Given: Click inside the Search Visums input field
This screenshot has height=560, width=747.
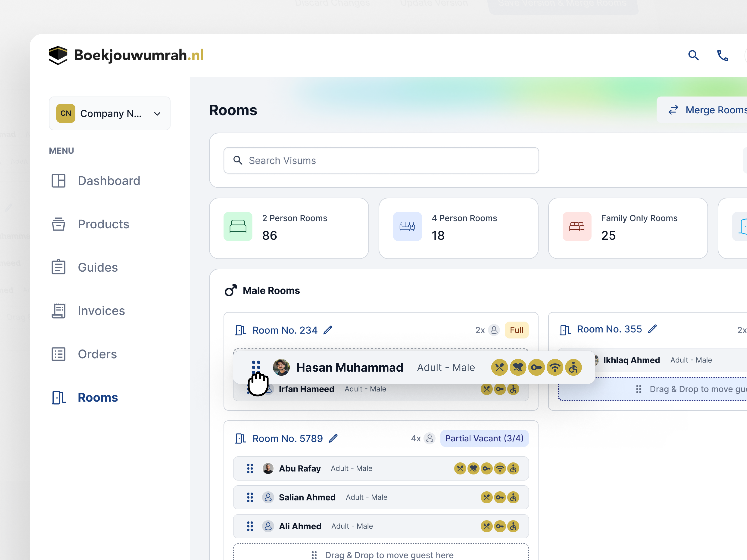Looking at the screenshot, I should pyautogui.click(x=381, y=160).
